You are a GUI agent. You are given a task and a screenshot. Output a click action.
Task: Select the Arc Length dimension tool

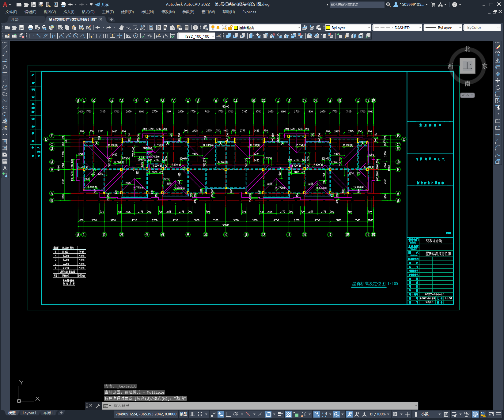point(46,36)
